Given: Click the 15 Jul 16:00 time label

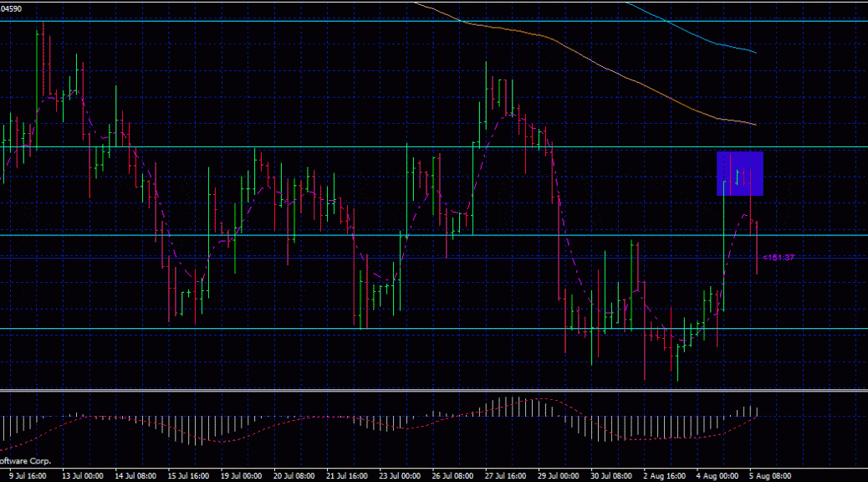Looking at the screenshot, I should pos(188,476).
